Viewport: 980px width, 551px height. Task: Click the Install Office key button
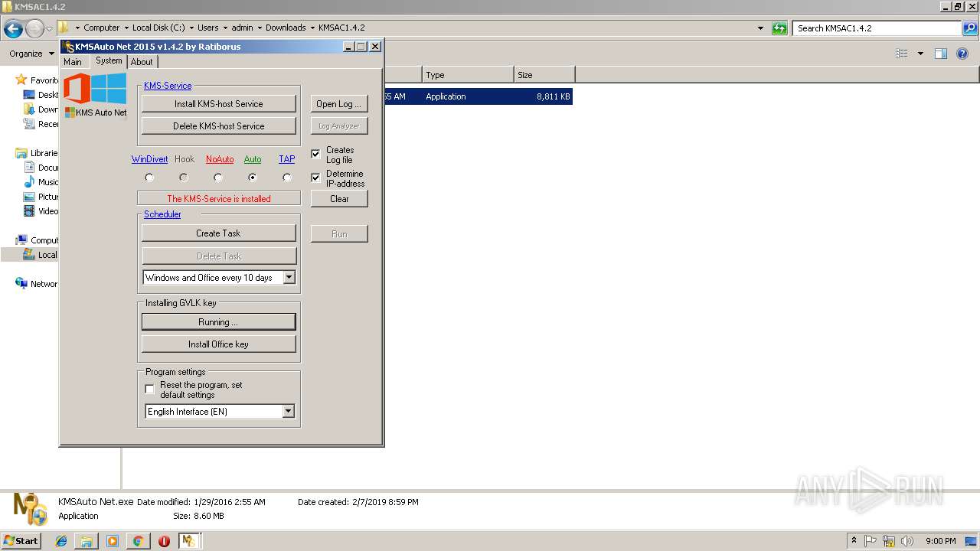coord(219,344)
